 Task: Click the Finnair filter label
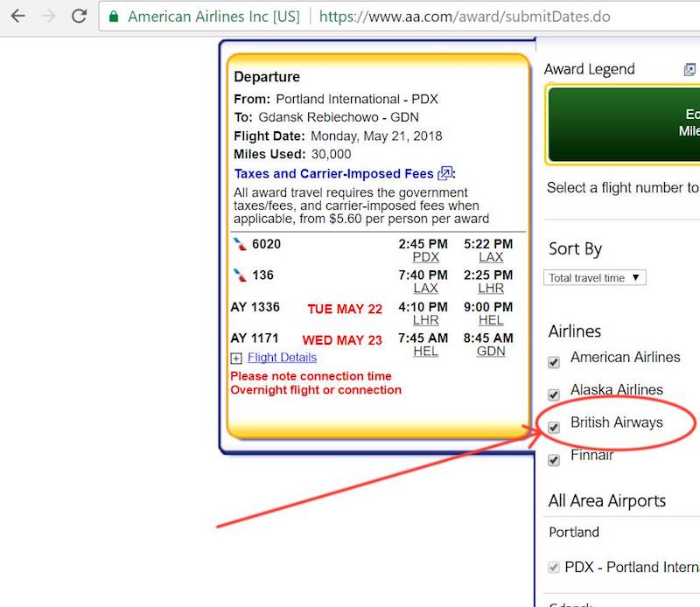[592, 455]
